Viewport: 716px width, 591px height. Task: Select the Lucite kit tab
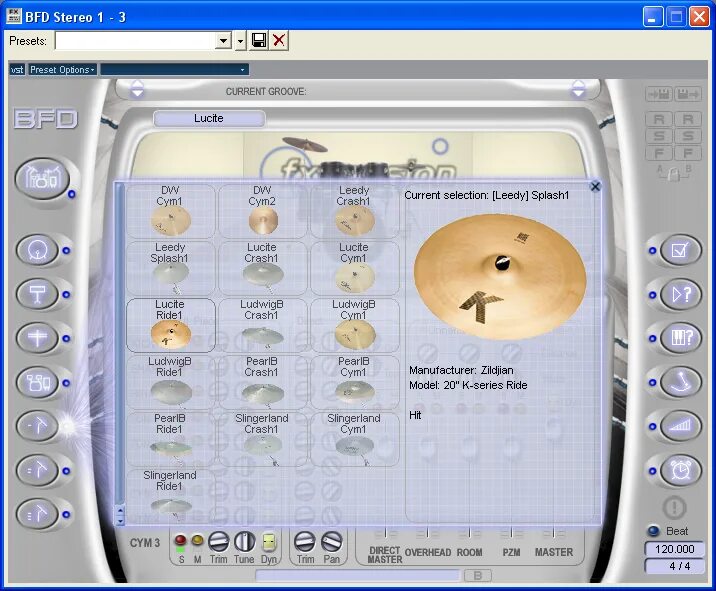tap(209, 118)
